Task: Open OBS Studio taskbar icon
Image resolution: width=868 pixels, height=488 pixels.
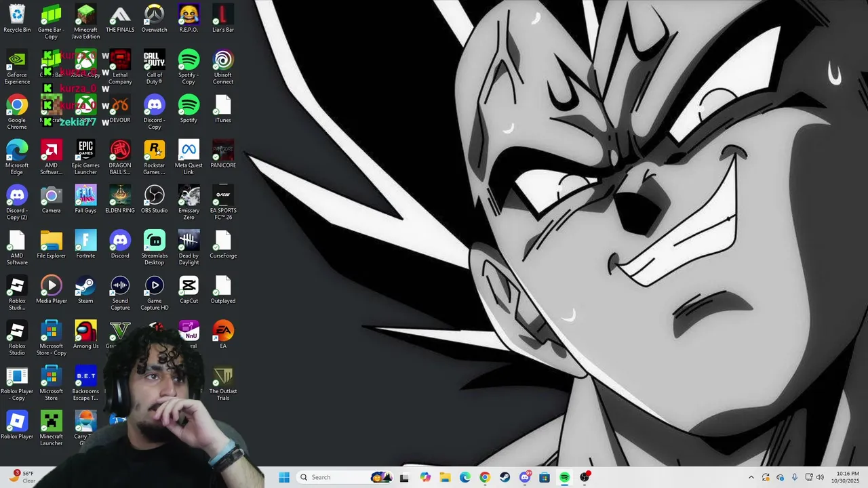Action: (x=585, y=477)
